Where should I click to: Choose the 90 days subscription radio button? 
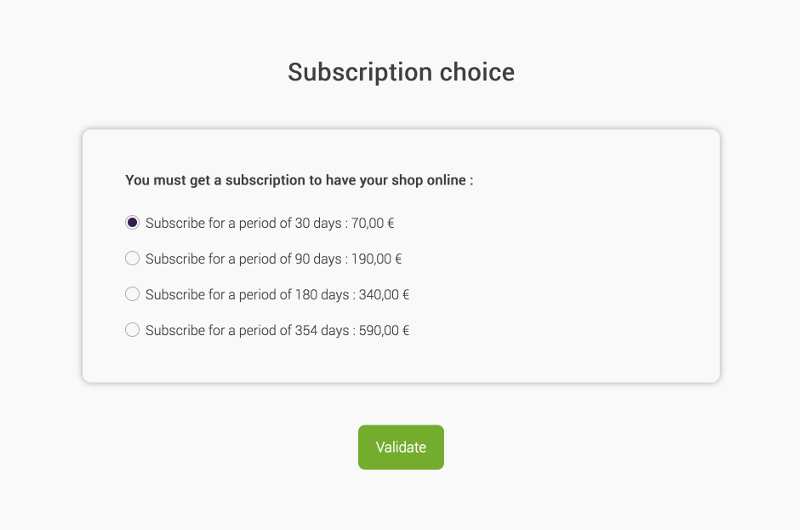pos(132,258)
